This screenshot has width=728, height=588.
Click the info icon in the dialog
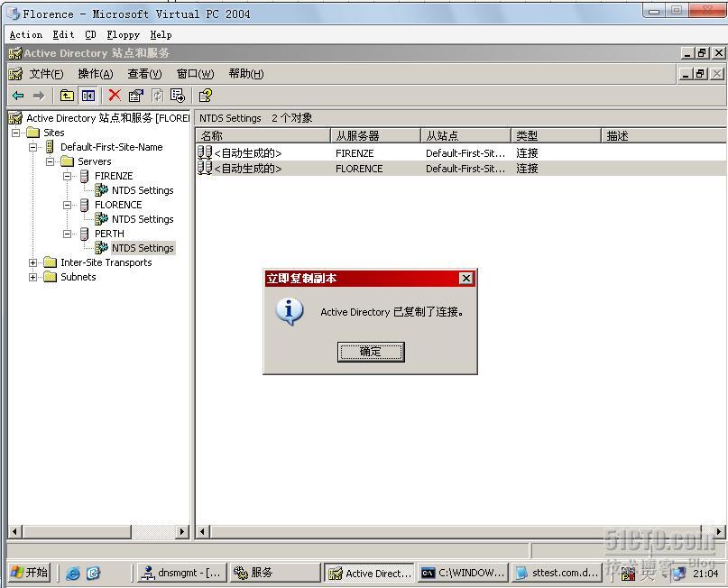pos(290,311)
